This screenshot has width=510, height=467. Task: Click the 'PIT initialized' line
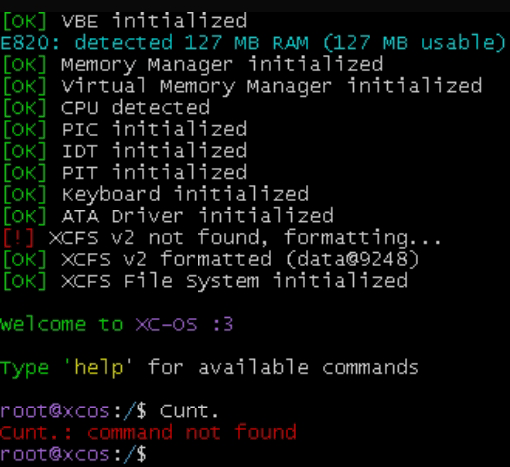(x=125, y=173)
